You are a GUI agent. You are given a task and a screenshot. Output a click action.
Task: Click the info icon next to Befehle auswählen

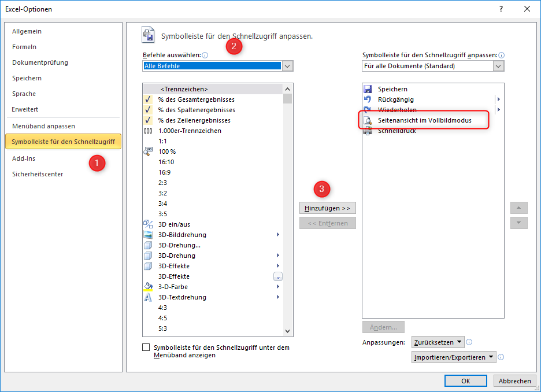(x=205, y=55)
